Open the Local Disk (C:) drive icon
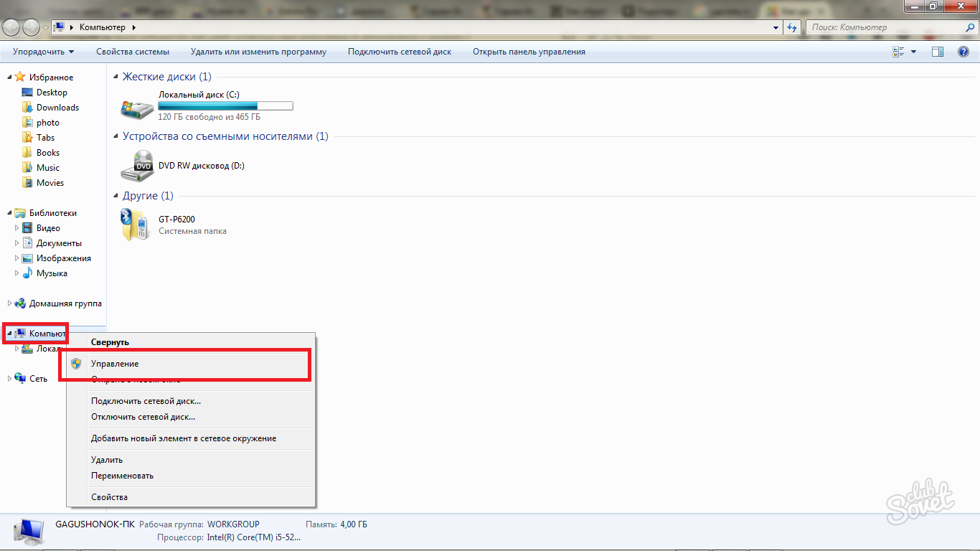 tap(136, 108)
